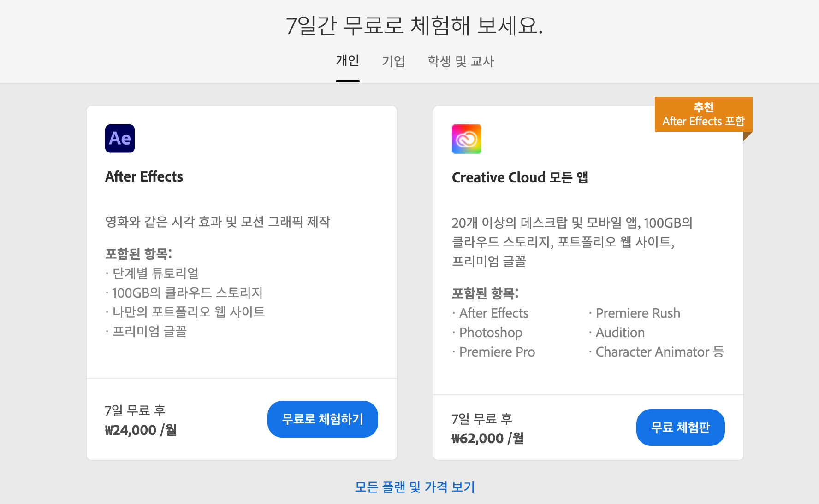Click the Creative Cloud 모든 앱 title
819x504 pixels.
pos(520,177)
